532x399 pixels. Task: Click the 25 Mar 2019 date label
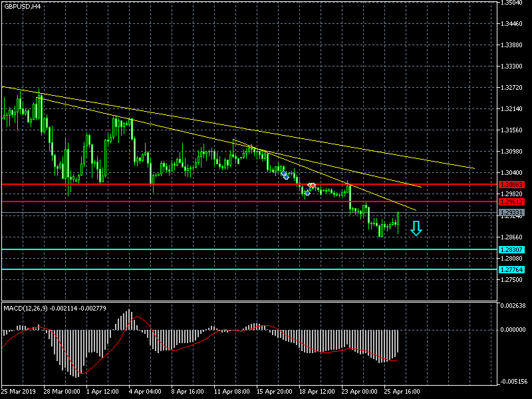point(19,392)
